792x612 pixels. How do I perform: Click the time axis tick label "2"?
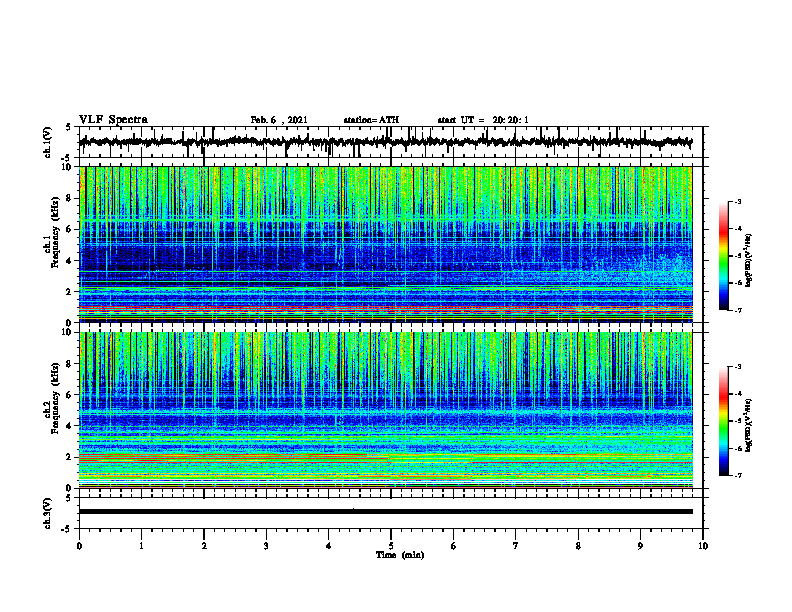point(204,546)
